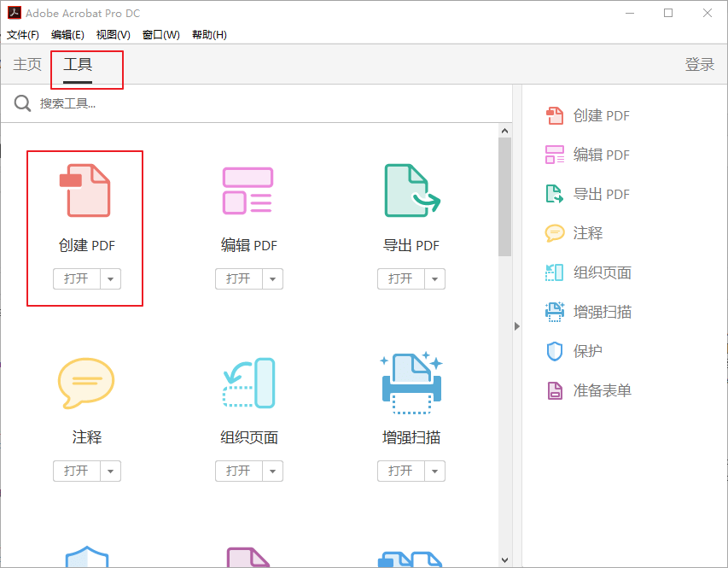Click the search magnifier icon

[22, 103]
